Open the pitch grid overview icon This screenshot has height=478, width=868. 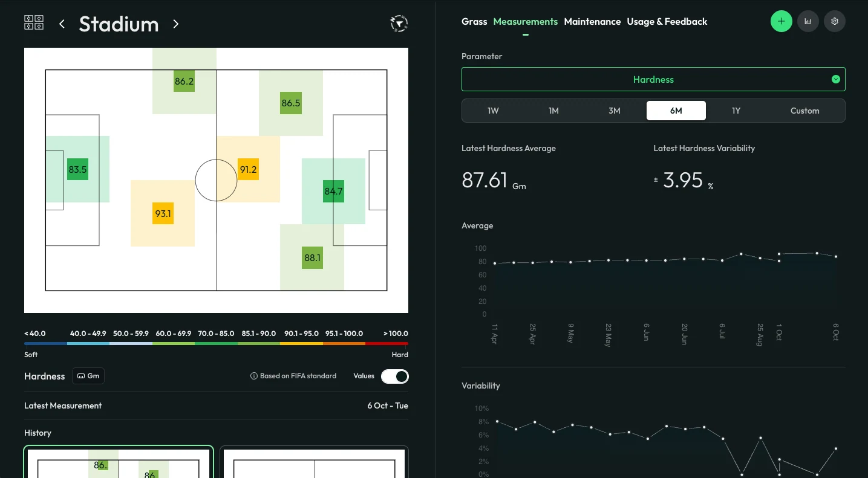(33, 23)
